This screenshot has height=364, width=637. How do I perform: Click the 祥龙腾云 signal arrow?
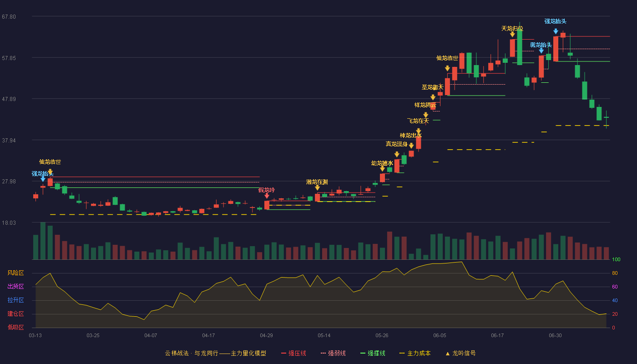tap(426, 115)
